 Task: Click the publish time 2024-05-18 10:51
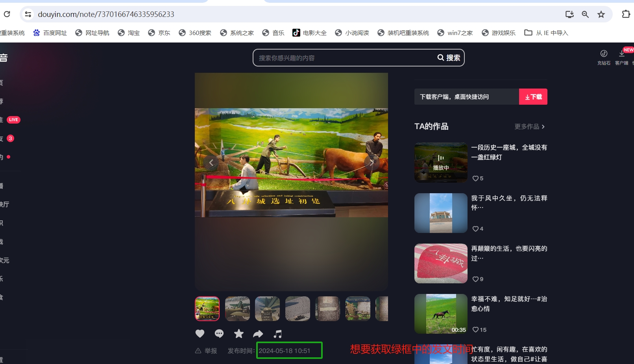pos(285,351)
